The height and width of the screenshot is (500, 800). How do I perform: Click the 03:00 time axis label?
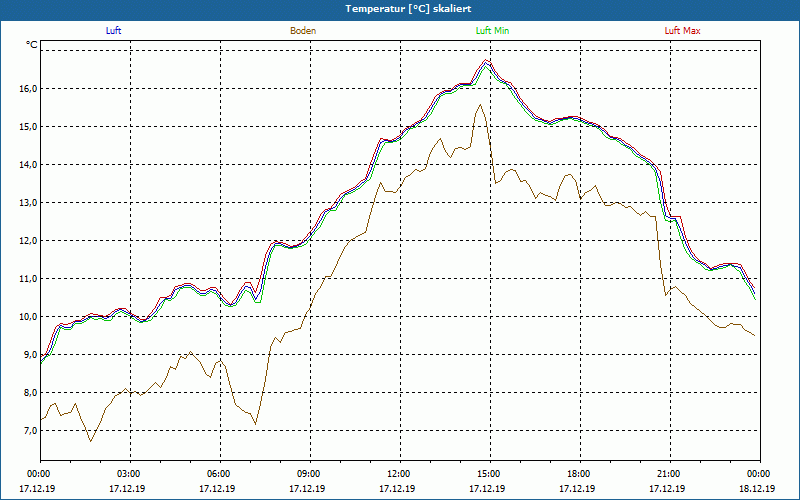tap(128, 474)
